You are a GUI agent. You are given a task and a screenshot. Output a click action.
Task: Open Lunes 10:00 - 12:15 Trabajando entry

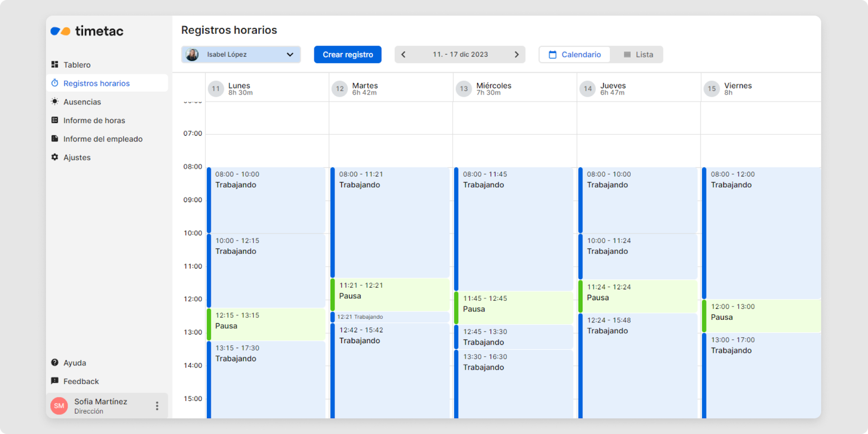click(266, 270)
